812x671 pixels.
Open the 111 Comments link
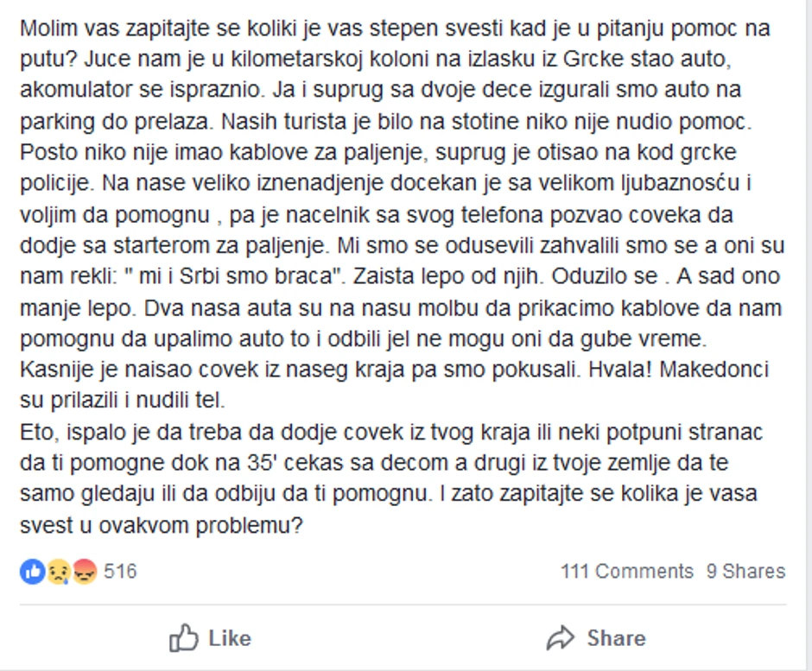pyautogui.click(x=626, y=571)
